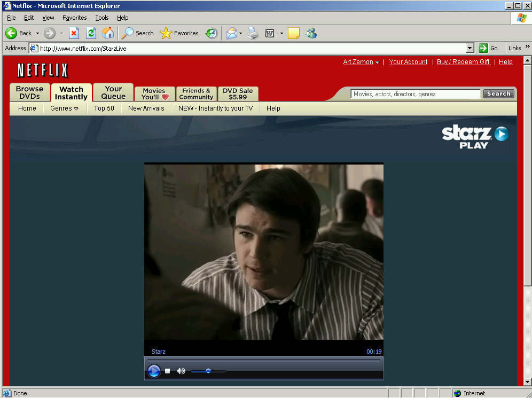
Task: Open the Your Account link
Action: (x=408, y=62)
